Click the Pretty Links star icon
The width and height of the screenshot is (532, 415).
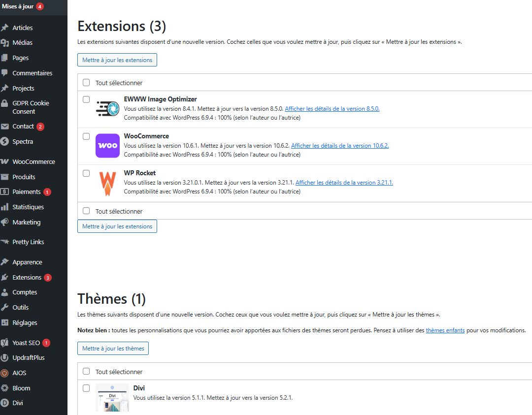click(5, 242)
